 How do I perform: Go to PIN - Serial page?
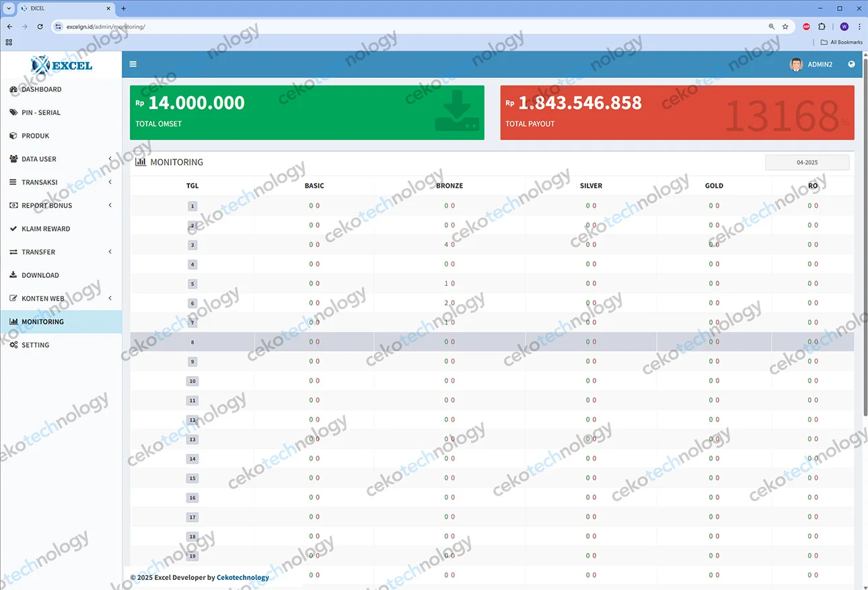point(40,113)
